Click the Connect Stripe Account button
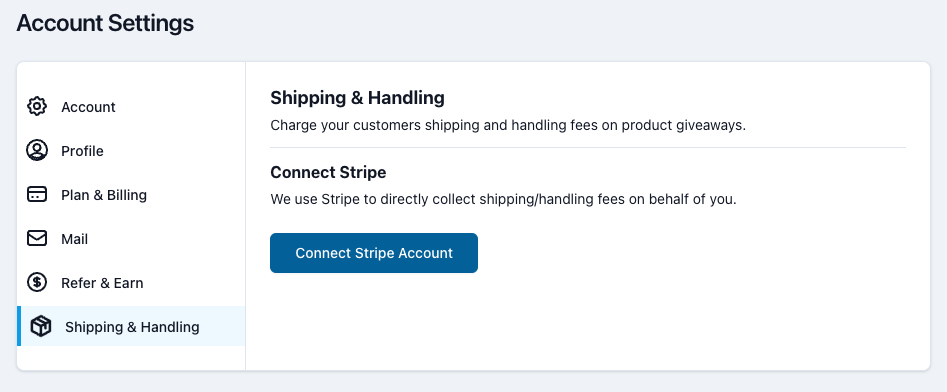 click(374, 253)
